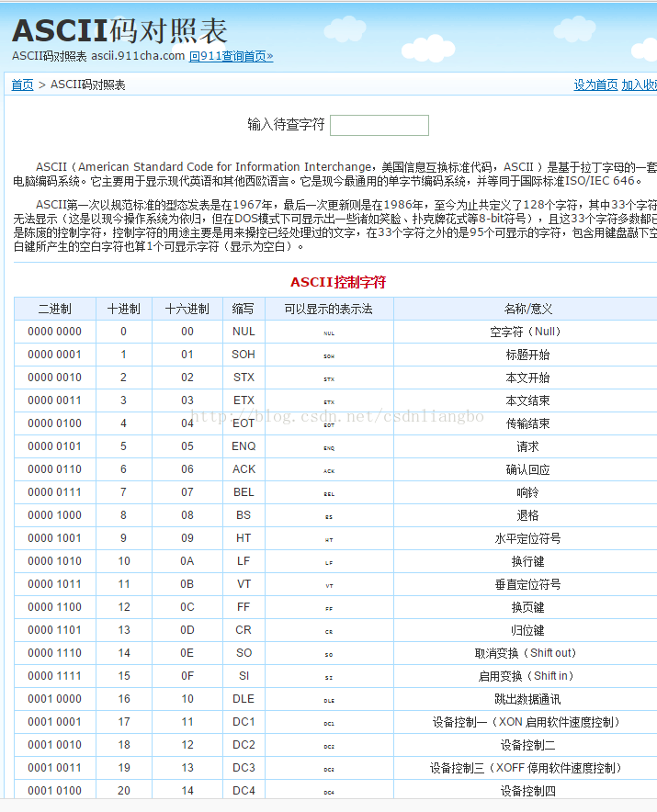657x812 pixels.
Task: Click the 确认回应 meaning cell
Action: [526, 469]
